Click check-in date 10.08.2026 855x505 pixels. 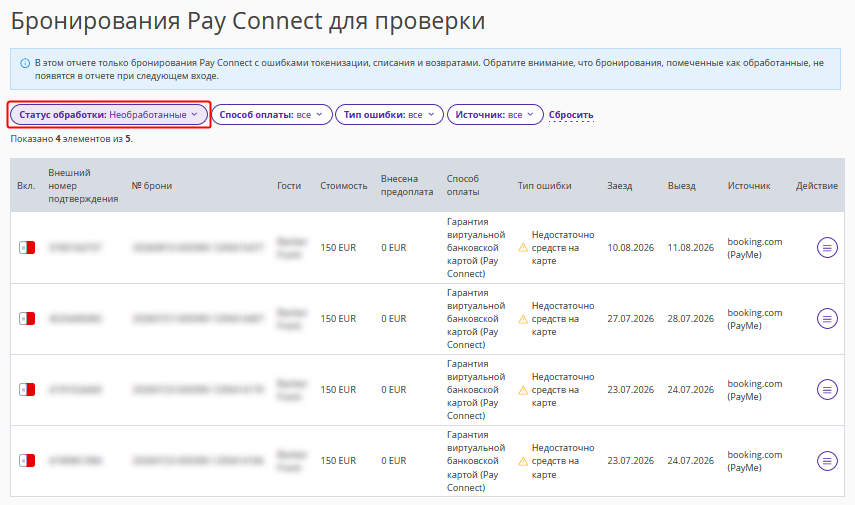(630, 248)
